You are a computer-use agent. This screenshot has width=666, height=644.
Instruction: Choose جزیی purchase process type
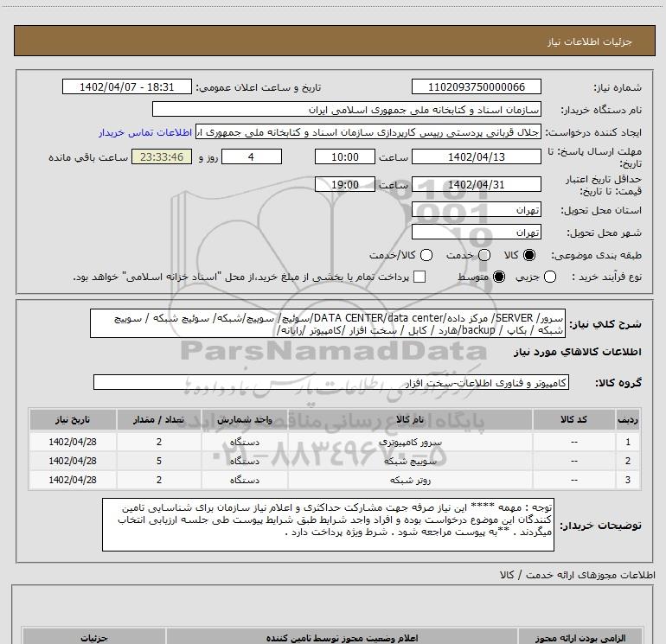[550, 277]
